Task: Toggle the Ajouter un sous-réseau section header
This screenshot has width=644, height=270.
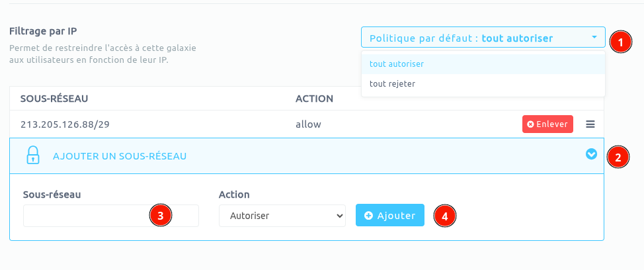Action: click(119, 156)
